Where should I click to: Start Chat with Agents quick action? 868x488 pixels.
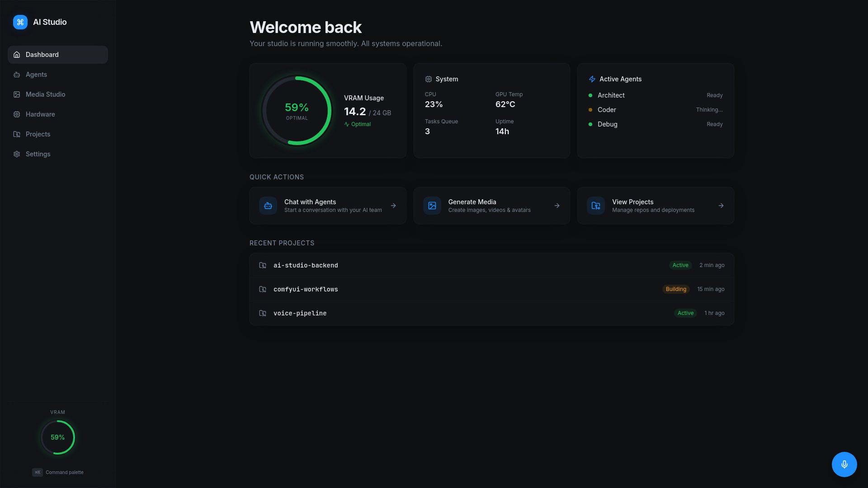(x=328, y=206)
